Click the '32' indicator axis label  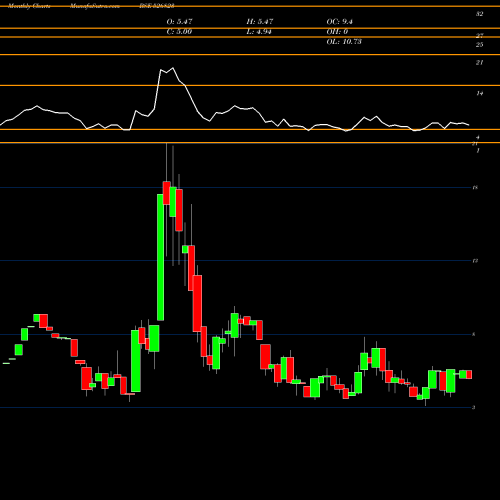point(479,14)
